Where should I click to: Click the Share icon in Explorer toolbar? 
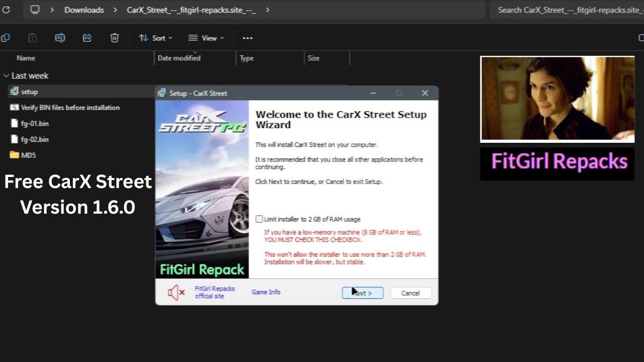(87, 38)
